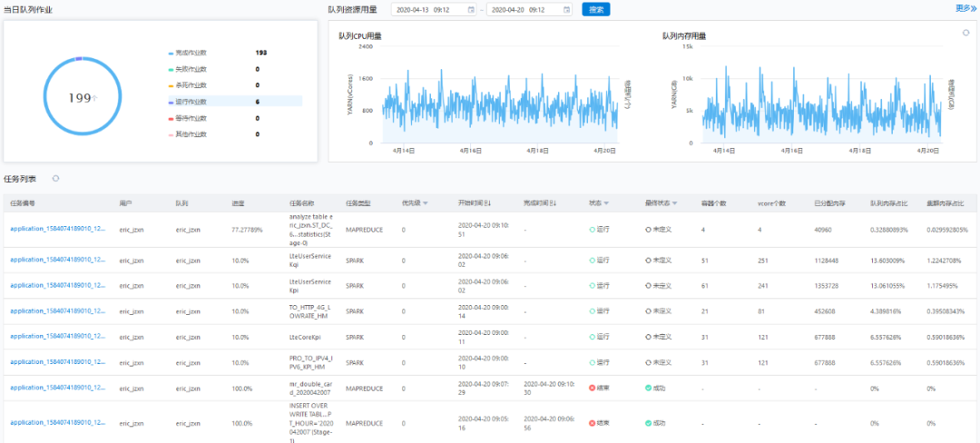Select MAPREDUCE type in analyze table row
This screenshot has height=443, width=980.
[364, 230]
